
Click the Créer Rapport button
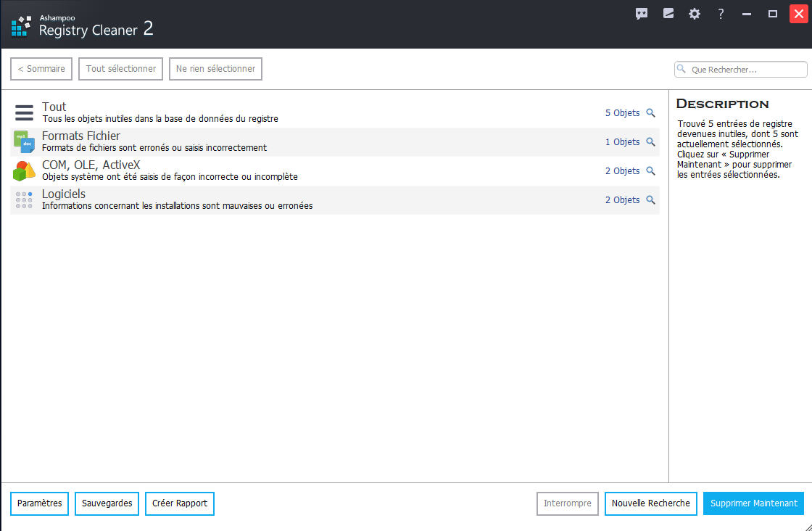click(x=180, y=503)
